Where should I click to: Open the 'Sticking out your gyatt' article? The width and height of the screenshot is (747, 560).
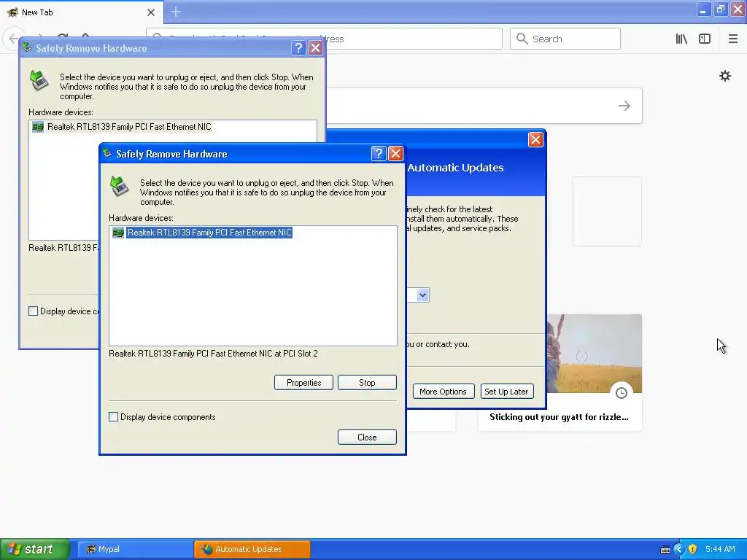click(x=559, y=417)
